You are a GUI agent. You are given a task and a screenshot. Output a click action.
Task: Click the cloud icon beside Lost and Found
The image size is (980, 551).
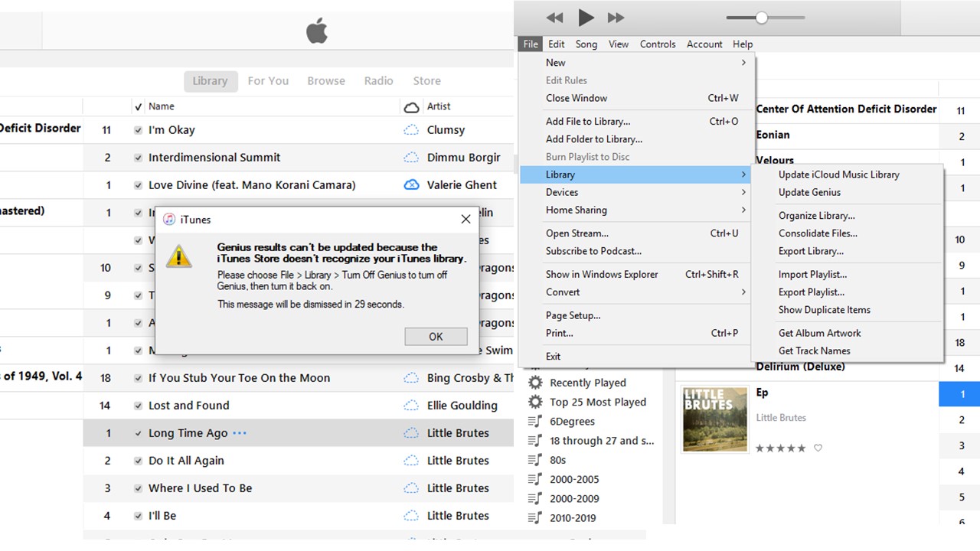pos(411,406)
